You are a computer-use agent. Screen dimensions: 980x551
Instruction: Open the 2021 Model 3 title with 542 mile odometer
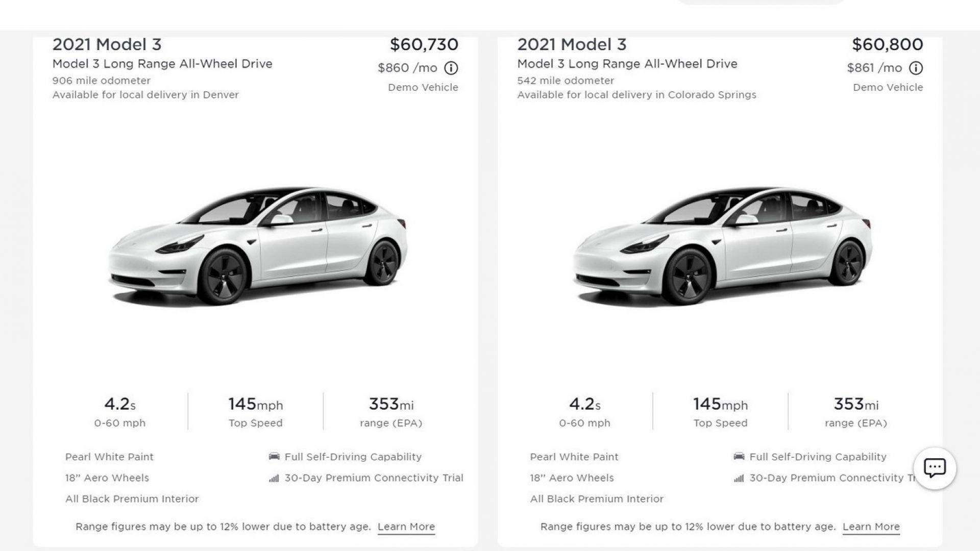[x=572, y=45]
